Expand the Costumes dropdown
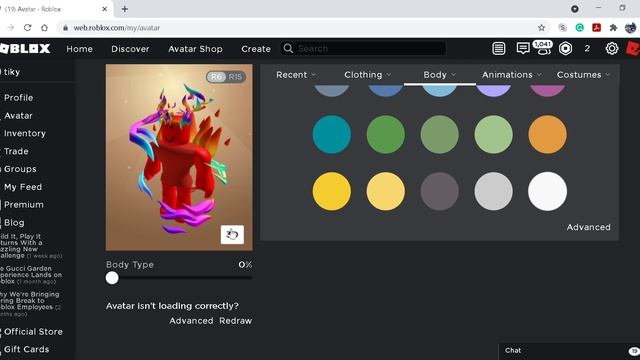Viewport: 640px width, 360px height. click(x=583, y=75)
